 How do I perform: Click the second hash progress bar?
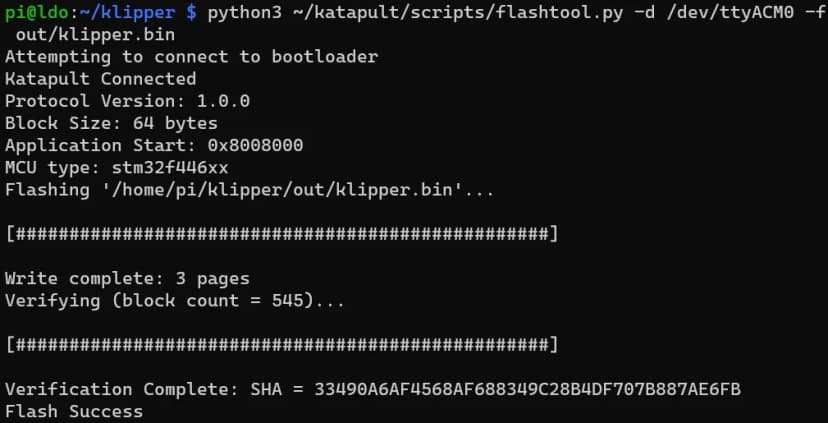(281, 345)
